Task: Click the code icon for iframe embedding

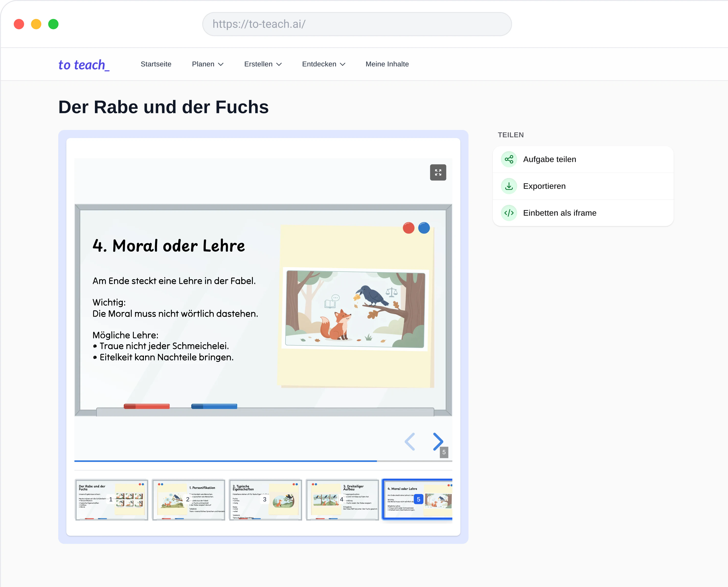Action: point(509,213)
